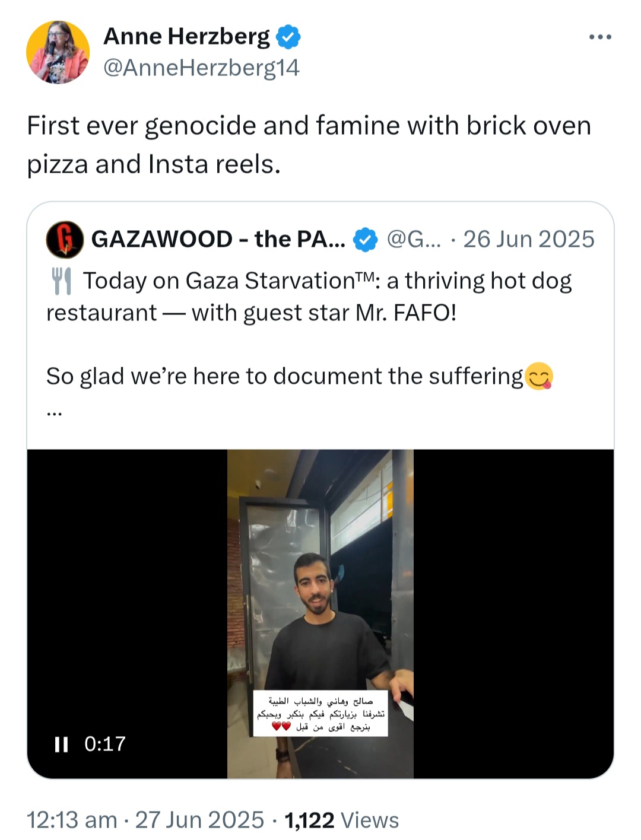Viewport: 641px width, 840px height.
Task: Click the fork and knife emoji
Action: click(x=61, y=281)
